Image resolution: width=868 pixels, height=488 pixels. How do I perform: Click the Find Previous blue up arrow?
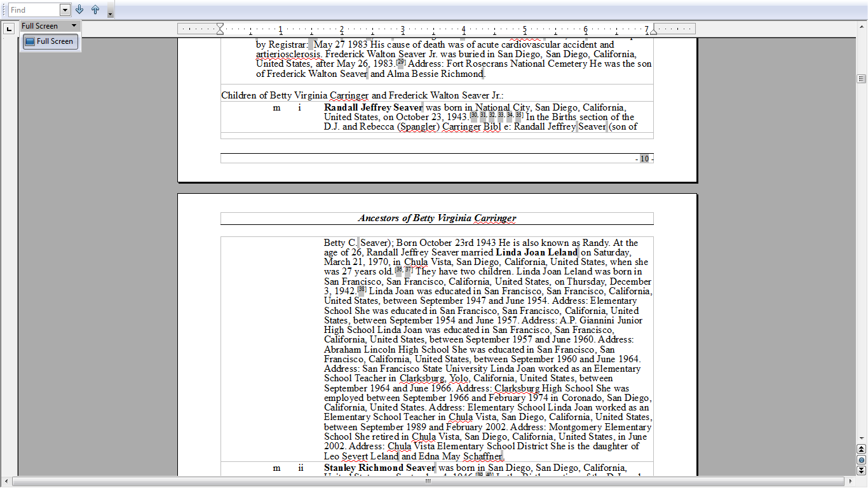95,10
